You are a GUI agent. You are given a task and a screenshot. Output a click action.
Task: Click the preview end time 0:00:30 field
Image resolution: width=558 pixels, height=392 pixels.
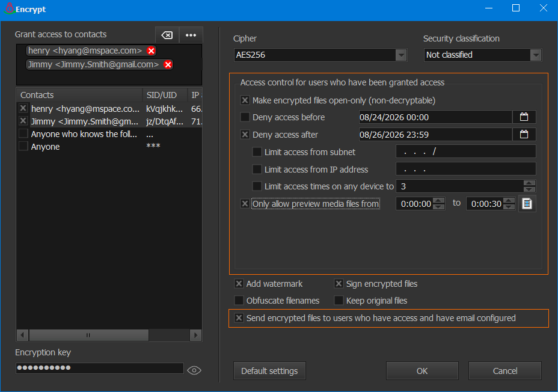coord(485,203)
